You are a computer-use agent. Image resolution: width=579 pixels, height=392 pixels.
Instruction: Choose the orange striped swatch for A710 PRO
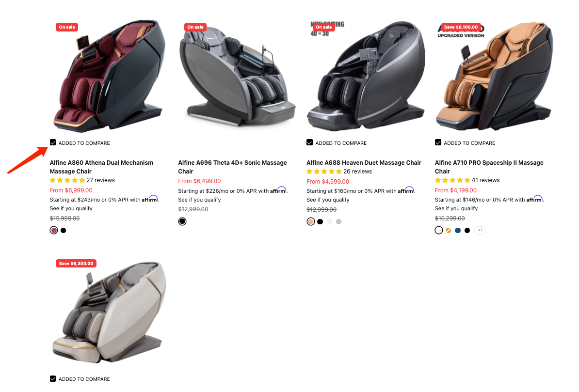(x=448, y=230)
